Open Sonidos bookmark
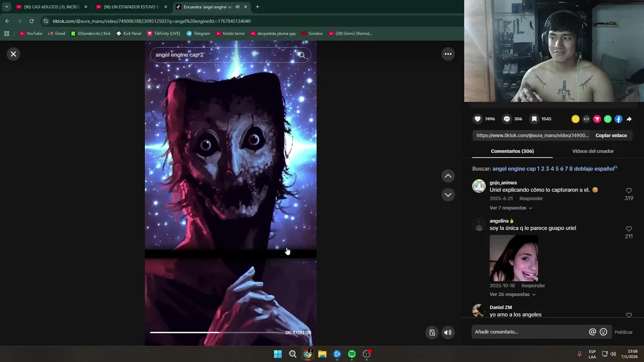This screenshot has height=362, width=644. click(312, 34)
